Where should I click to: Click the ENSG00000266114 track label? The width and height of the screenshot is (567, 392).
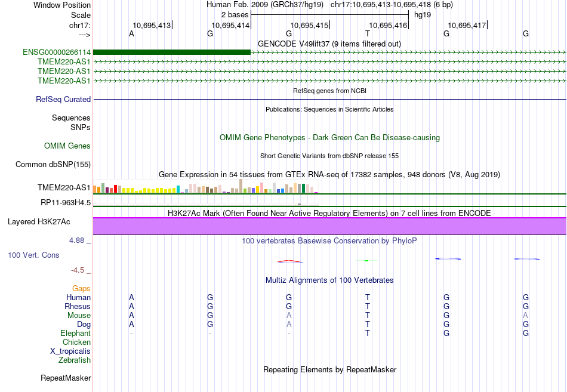57,52
